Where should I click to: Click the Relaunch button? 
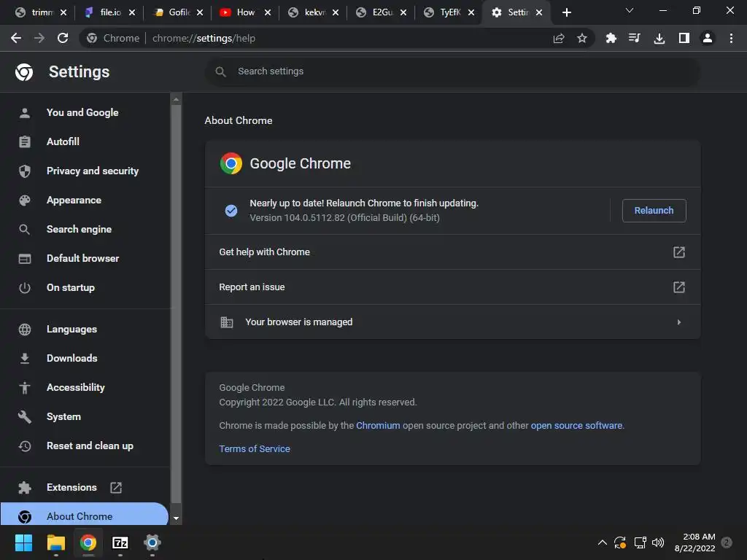pyautogui.click(x=654, y=211)
